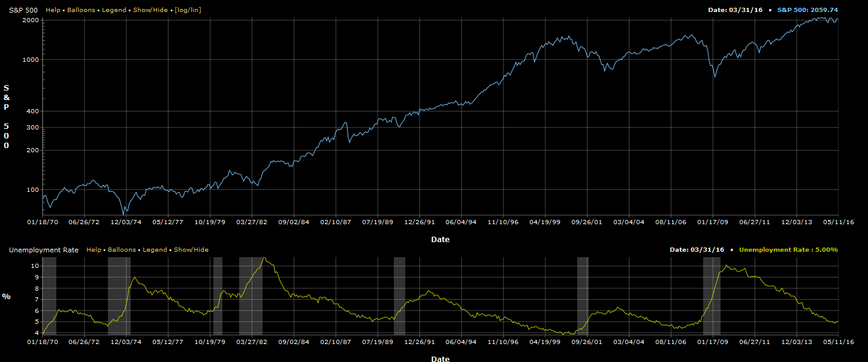Screen dimensions: 868x362
Task: Click 'Date' axis title below Unemployment chart
Action: pyautogui.click(x=440, y=358)
